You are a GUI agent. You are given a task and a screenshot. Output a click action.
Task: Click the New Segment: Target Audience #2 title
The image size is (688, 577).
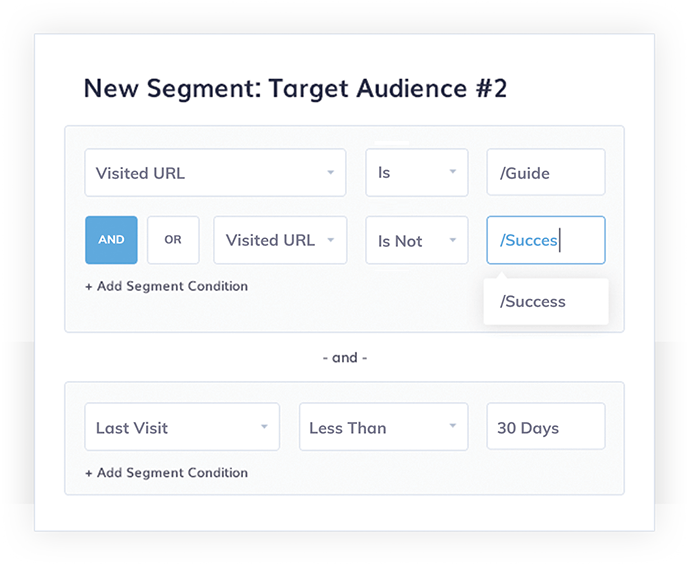point(295,88)
